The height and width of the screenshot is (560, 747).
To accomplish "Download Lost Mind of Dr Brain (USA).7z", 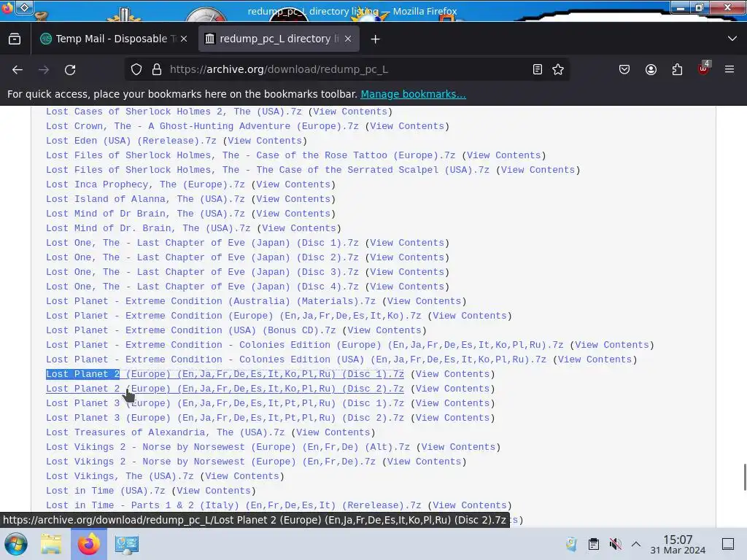I will 145,214.
